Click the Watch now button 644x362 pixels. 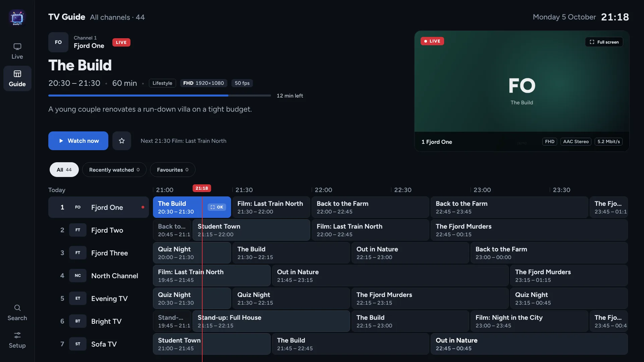pyautogui.click(x=78, y=141)
